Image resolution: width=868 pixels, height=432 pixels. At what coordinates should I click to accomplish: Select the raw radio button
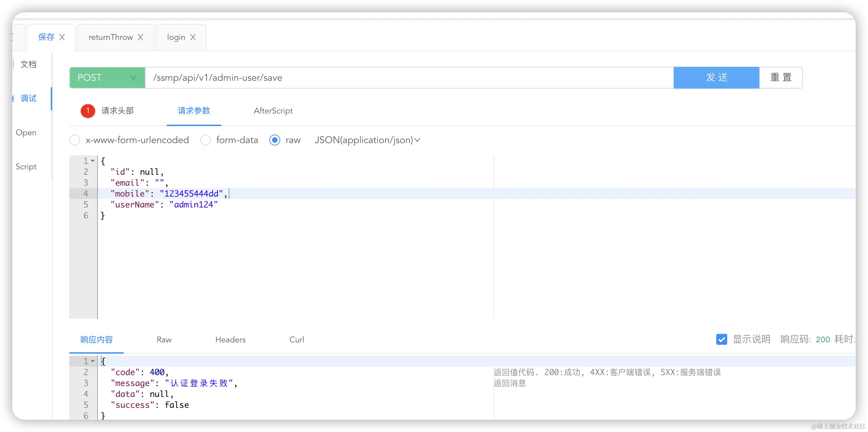click(275, 140)
